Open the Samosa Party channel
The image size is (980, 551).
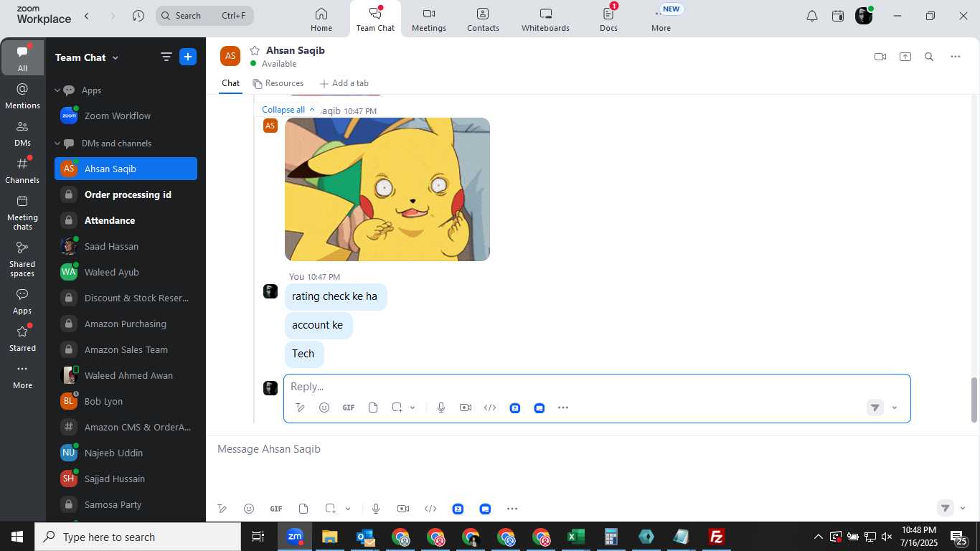tap(126, 504)
